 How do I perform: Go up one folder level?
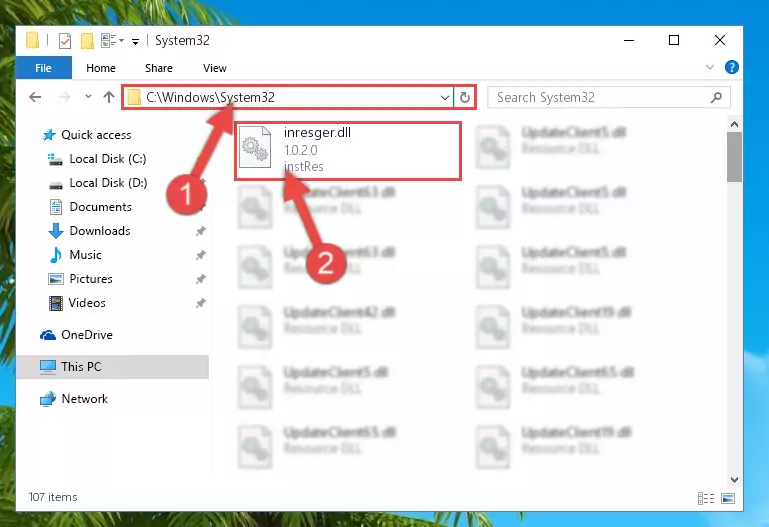(109, 97)
